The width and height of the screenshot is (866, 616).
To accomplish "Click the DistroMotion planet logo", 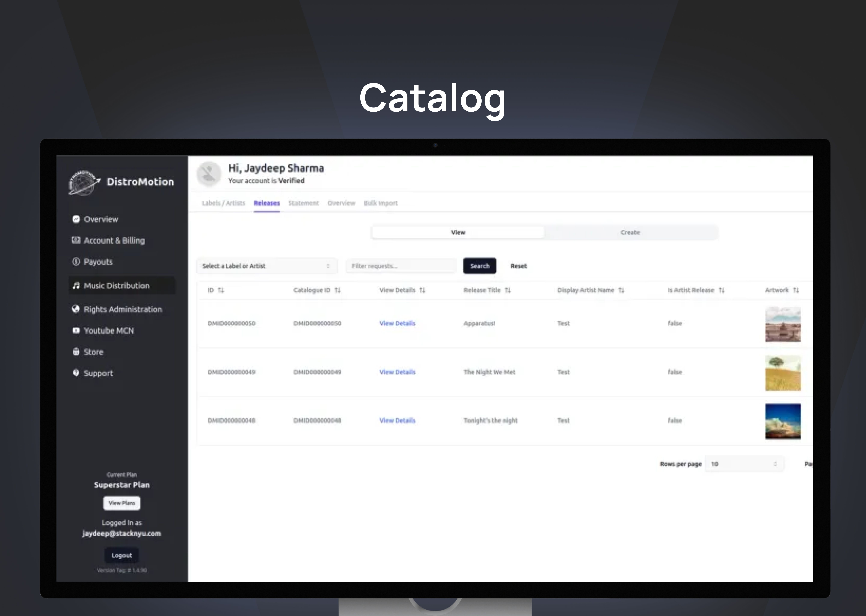I will (x=84, y=183).
